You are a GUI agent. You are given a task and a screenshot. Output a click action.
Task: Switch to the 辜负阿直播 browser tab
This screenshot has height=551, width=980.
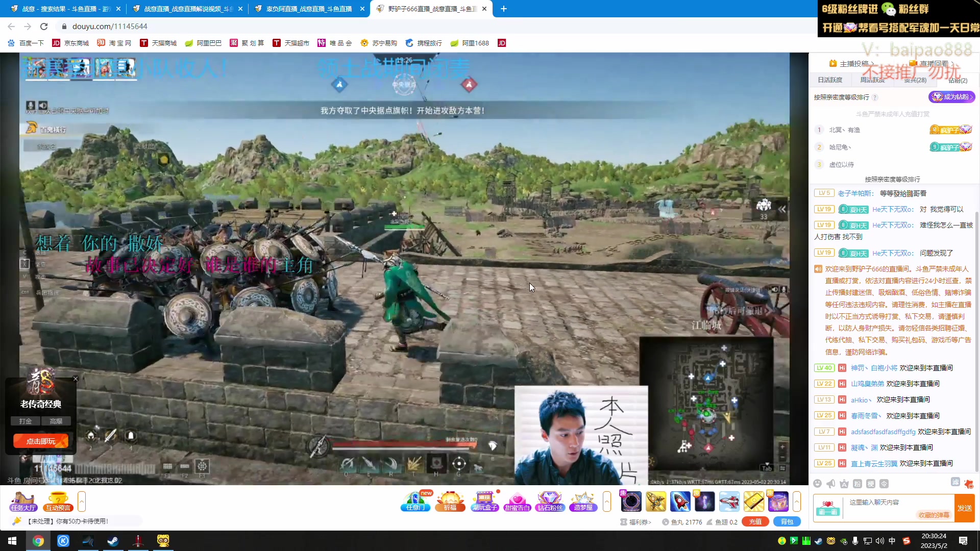[x=310, y=9]
